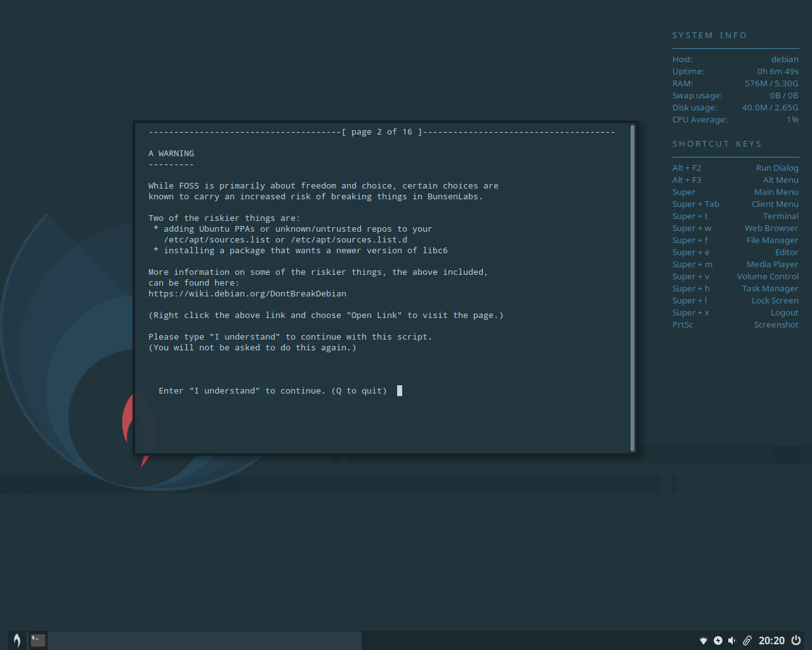Click the 'Logout' shortcut label

click(x=785, y=312)
